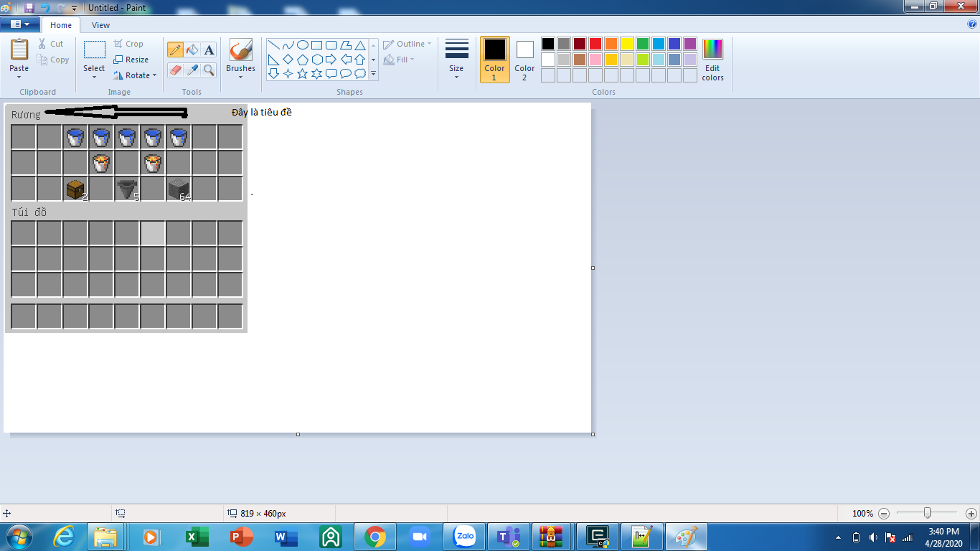Activate the Color 1 foreground box
The width and height of the screenshot is (980, 551).
tap(494, 60)
